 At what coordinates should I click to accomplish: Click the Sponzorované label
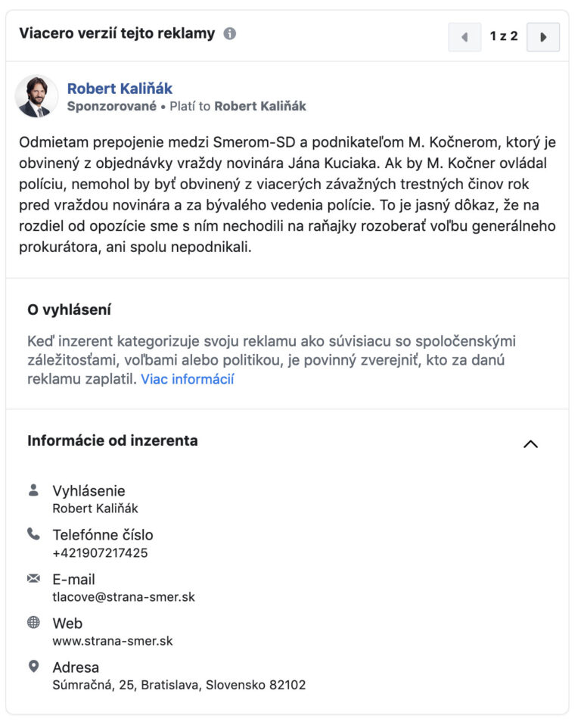[112, 107]
